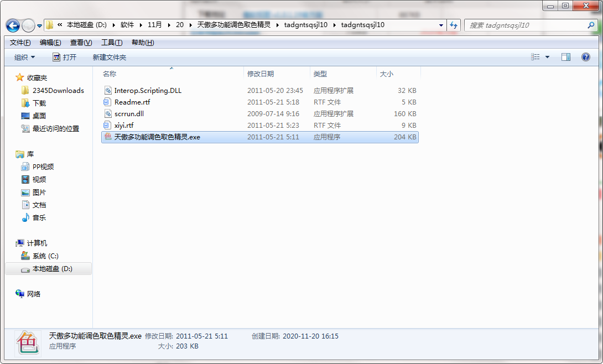Open the 工具(T) menu

point(112,43)
